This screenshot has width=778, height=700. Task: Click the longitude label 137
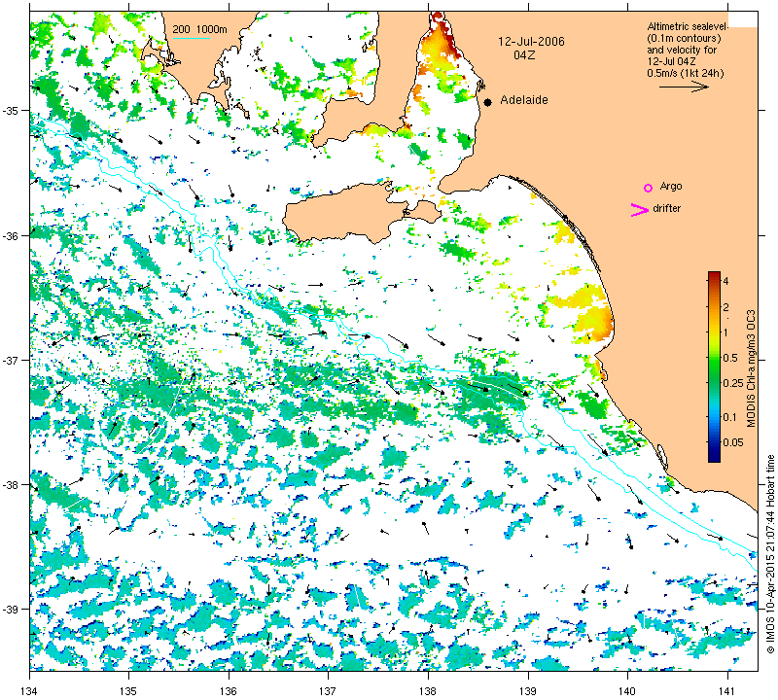(328, 690)
